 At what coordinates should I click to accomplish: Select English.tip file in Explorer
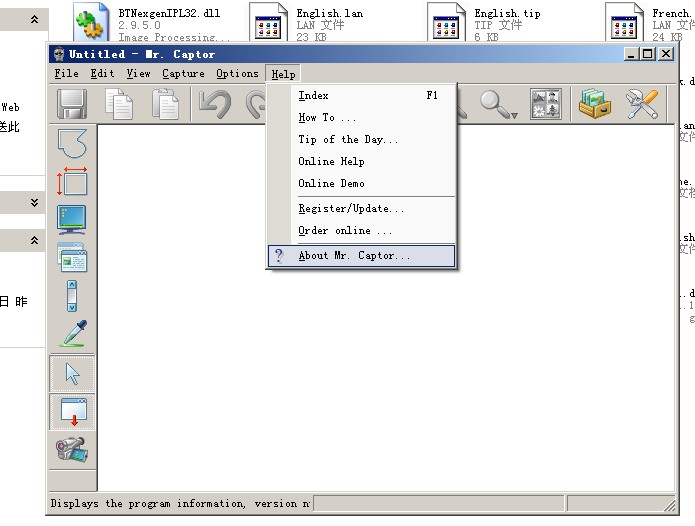484,22
